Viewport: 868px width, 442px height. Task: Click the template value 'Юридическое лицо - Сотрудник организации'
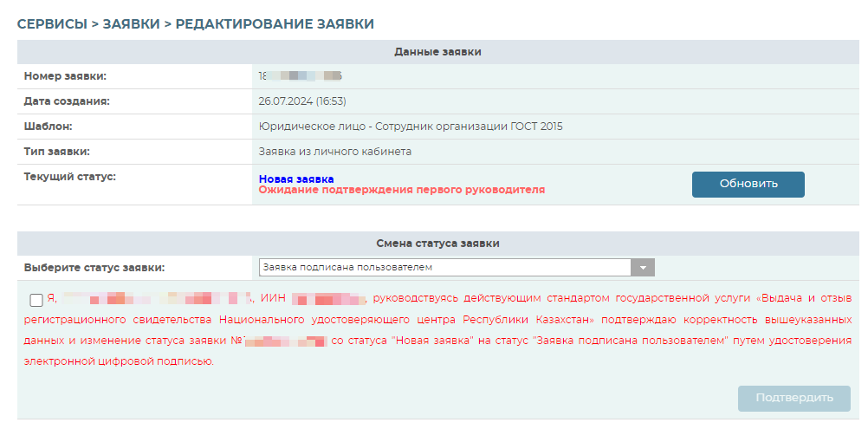click(x=410, y=127)
